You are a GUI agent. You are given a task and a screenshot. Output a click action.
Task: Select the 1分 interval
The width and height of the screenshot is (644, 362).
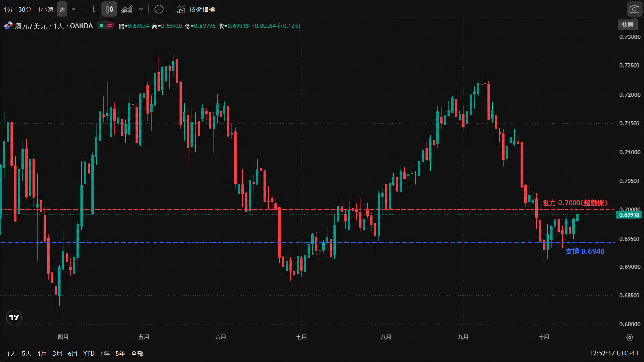coord(8,9)
